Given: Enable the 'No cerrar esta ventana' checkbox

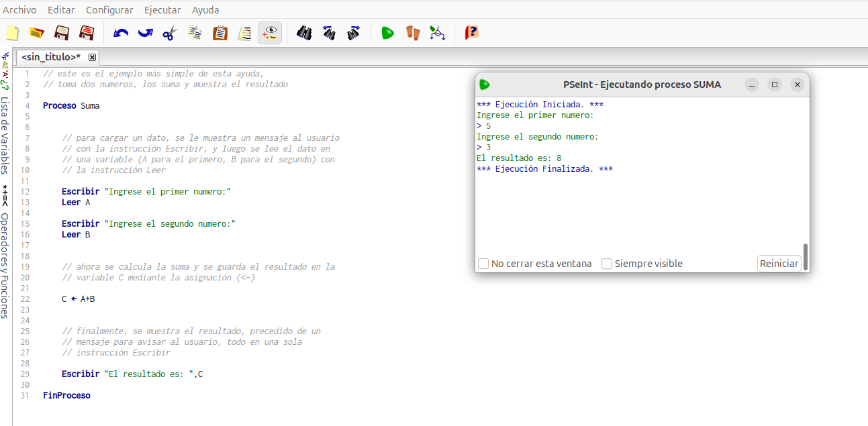Looking at the screenshot, I should click(483, 264).
